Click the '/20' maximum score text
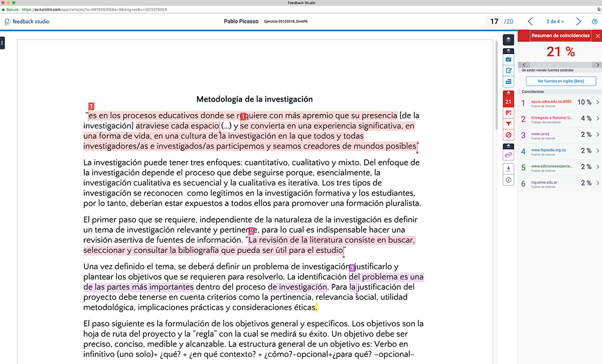The image size is (602, 364). [x=509, y=22]
